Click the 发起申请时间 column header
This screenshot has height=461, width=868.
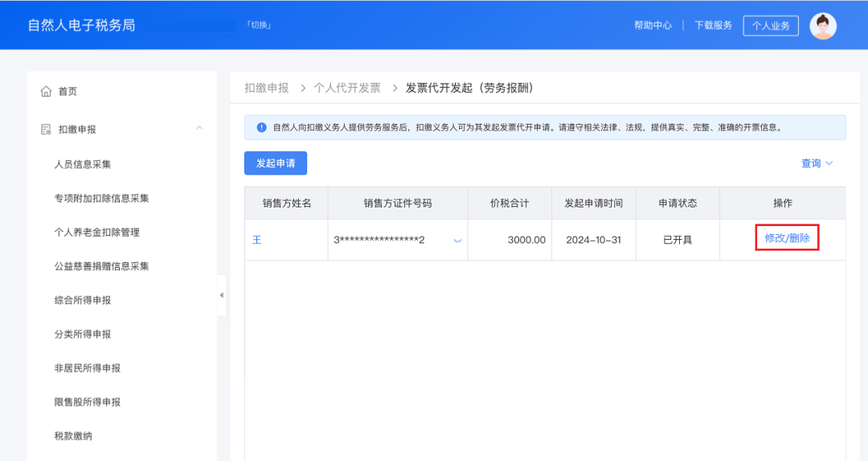coord(593,204)
